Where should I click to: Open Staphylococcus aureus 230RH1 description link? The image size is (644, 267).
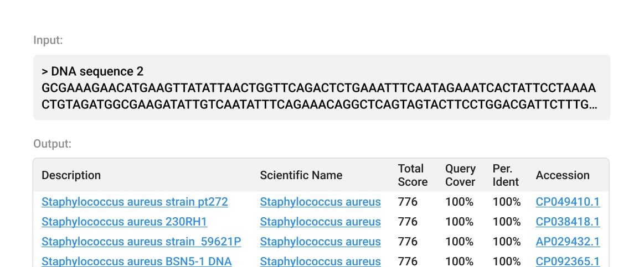124,222
